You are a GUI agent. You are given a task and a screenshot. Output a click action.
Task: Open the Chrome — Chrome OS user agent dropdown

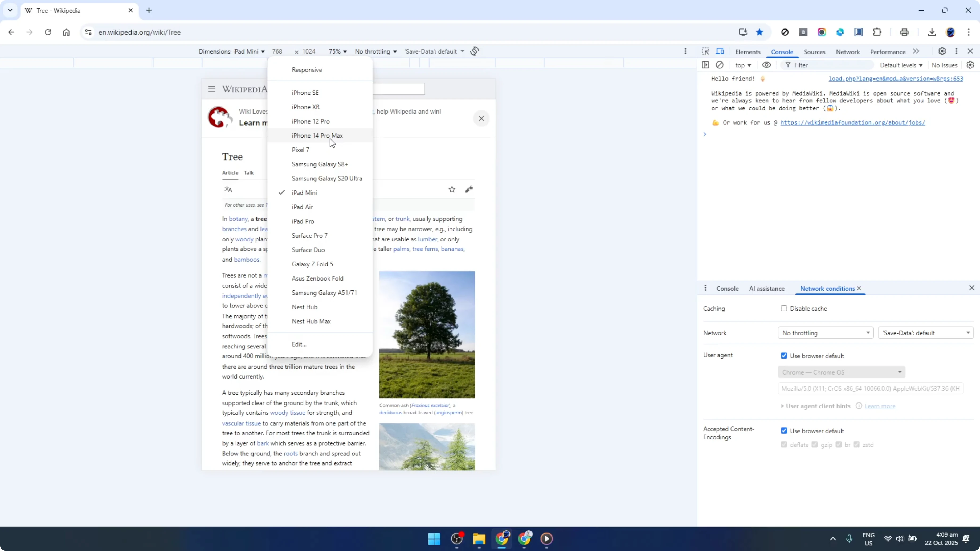(842, 372)
